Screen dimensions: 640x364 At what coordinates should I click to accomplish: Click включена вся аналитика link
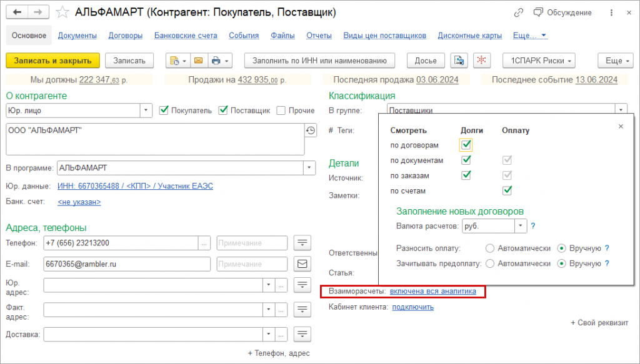[x=432, y=292]
